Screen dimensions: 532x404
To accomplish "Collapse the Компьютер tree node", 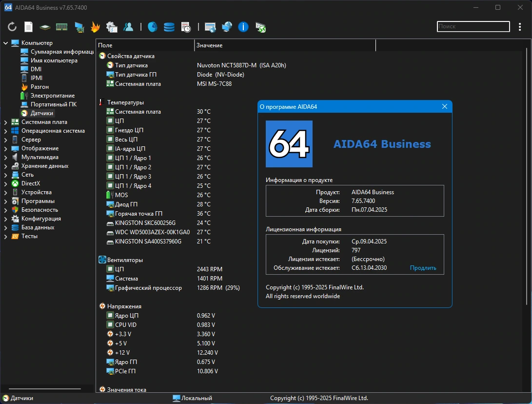I will point(5,43).
